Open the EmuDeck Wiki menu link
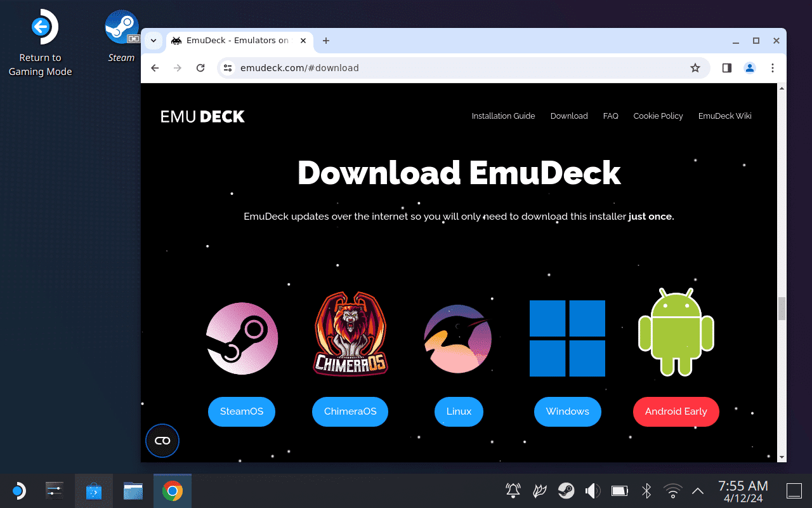This screenshot has width=812, height=508. [724, 116]
